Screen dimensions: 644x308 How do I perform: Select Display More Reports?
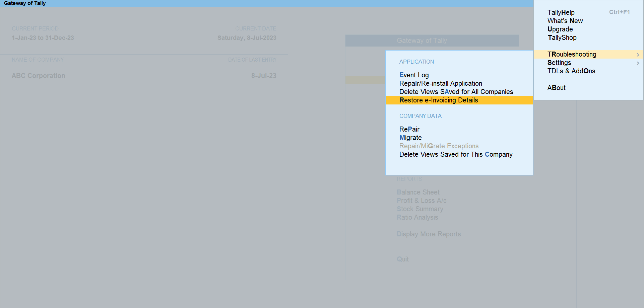429,234
